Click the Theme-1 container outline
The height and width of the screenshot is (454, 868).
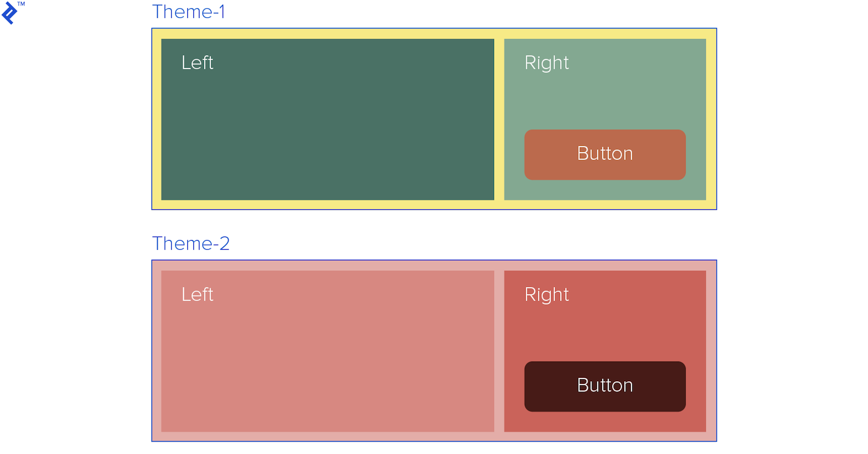coord(434,28)
